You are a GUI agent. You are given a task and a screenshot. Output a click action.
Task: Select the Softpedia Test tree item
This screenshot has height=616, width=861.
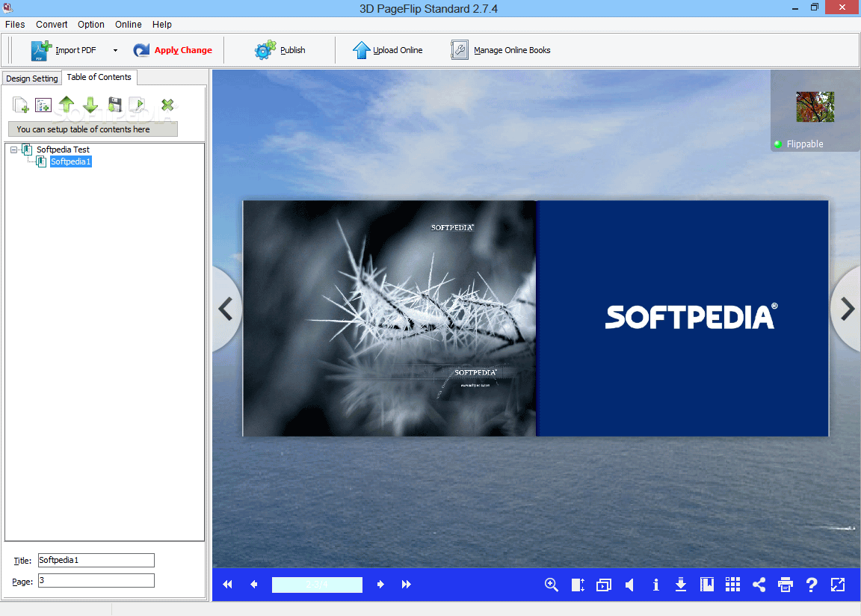[x=63, y=150]
